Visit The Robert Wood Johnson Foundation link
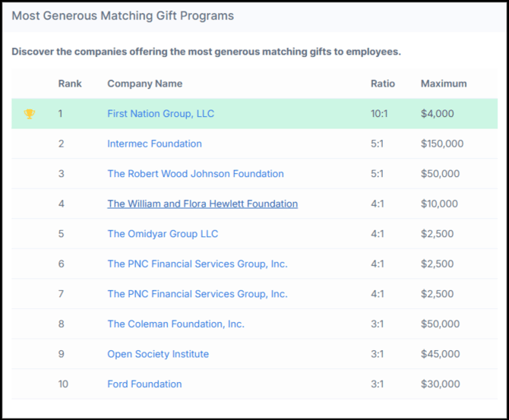Image resolution: width=509 pixels, height=420 pixels. tap(195, 174)
